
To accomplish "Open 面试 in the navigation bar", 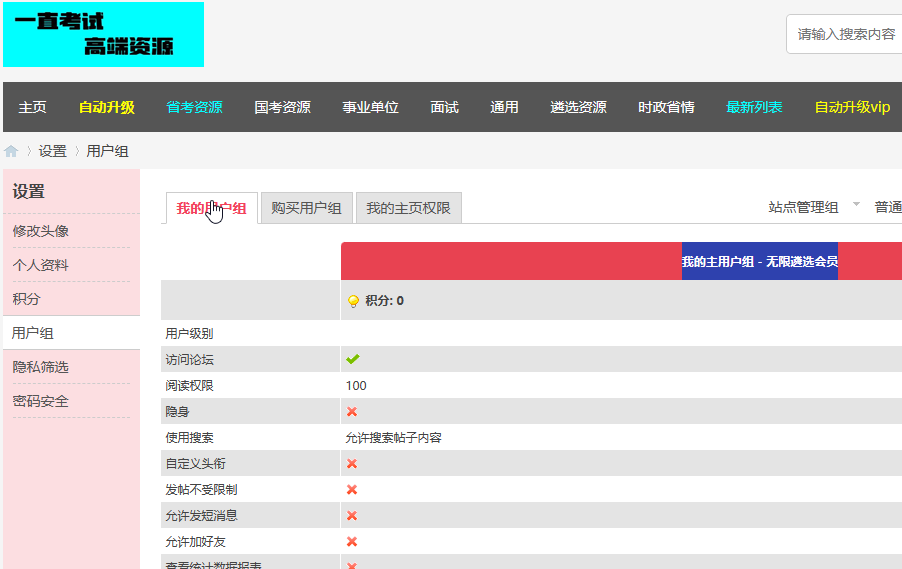I will pyautogui.click(x=445, y=107).
